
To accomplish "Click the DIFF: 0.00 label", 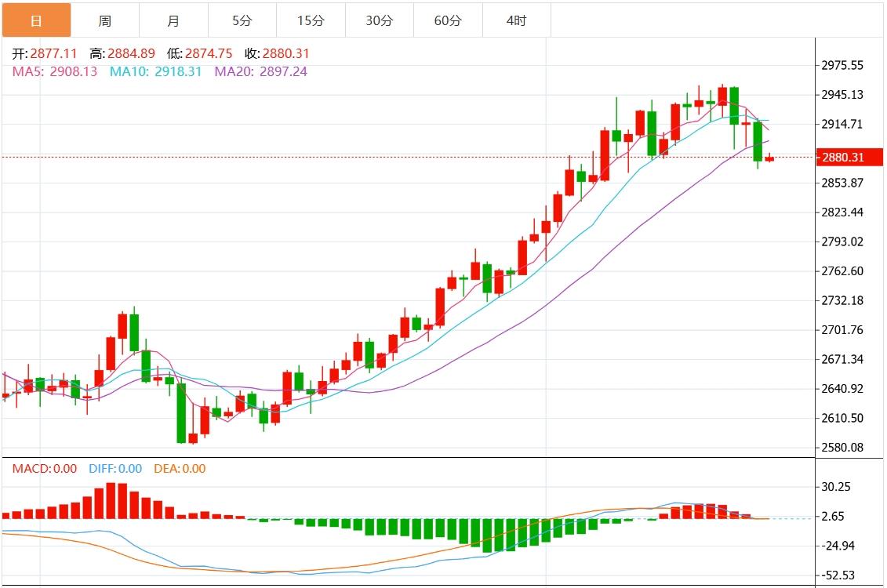I will tap(115, 469).
